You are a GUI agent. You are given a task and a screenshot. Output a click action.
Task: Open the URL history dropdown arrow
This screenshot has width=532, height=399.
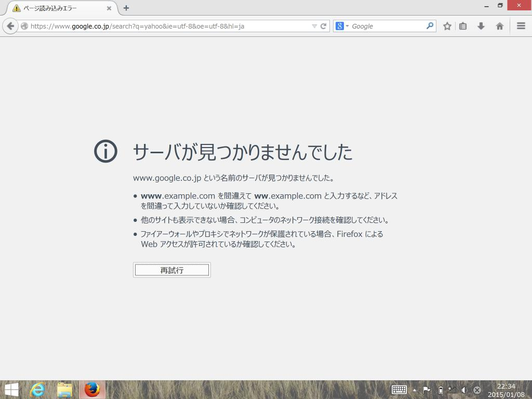[314, 26]
